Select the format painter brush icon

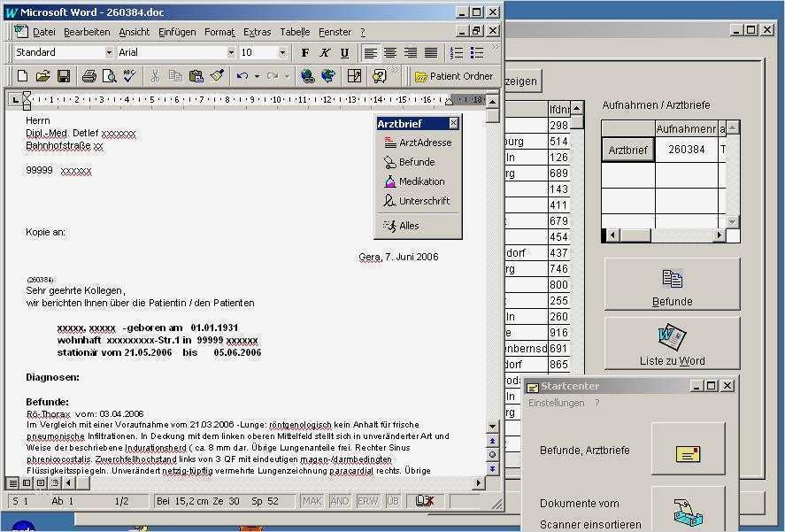(x=217, y=76)
